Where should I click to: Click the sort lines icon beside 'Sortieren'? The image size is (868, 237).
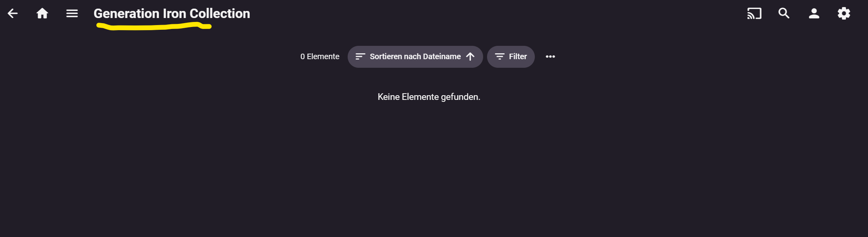pyautogui.click(x=360, y=57)
